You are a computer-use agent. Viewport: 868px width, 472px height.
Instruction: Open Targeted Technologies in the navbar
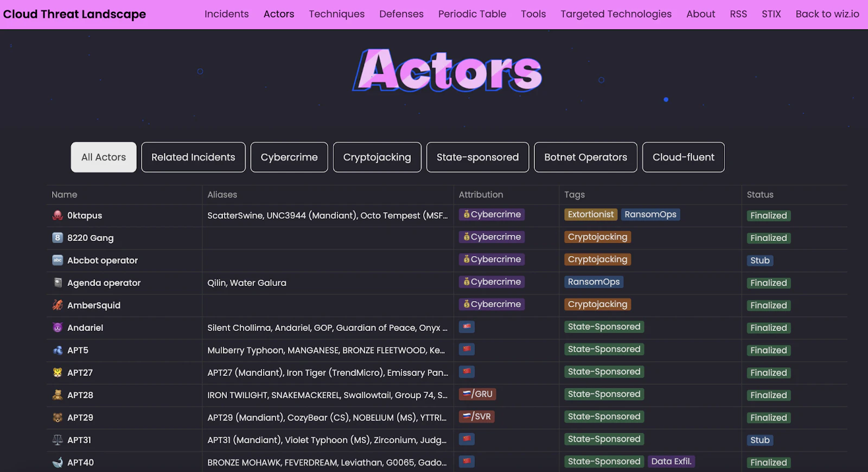[616, 14]
